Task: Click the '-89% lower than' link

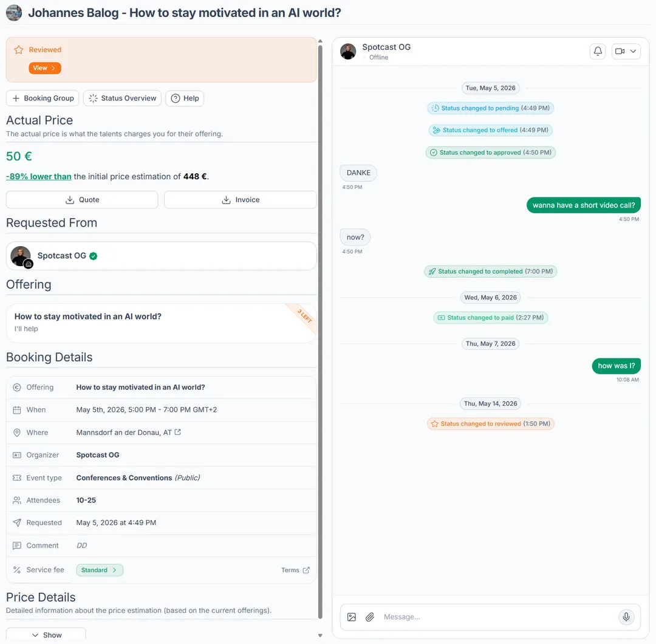Action: tap(38, 177)
